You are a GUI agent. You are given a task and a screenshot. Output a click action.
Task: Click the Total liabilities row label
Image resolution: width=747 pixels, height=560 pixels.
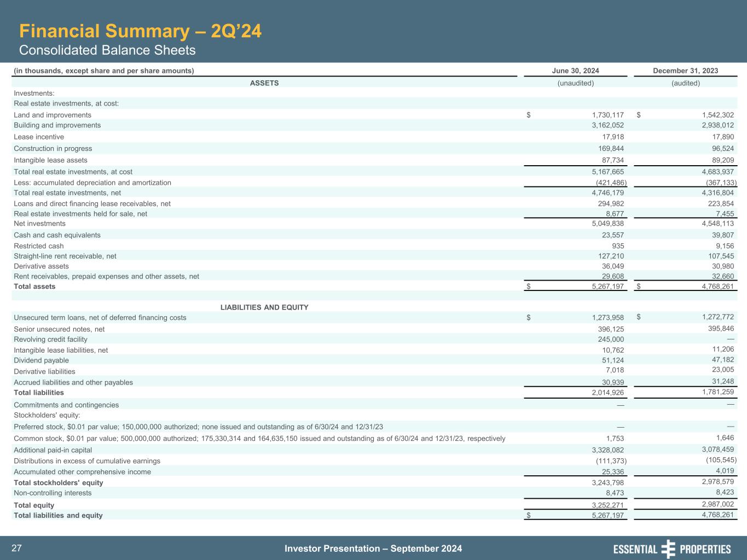(x=39, y=393)
